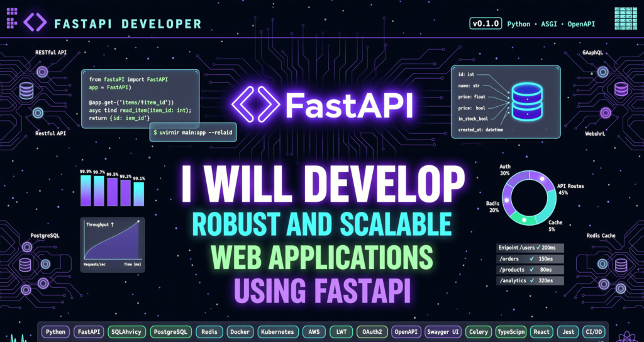Click the purple brackets logo beside FASTAPI DEVELOPER
644x342 pixels.
[35, 22]
